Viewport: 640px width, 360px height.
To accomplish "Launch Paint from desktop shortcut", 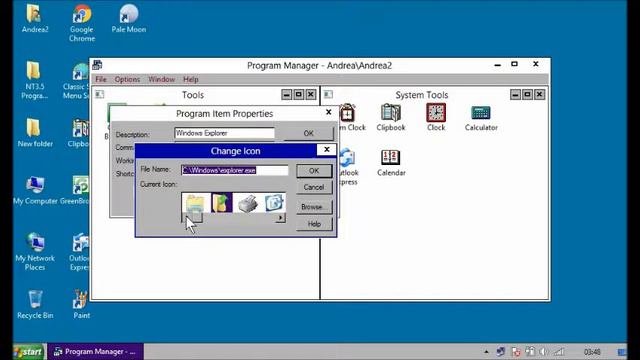I will (x=81, y=304).
